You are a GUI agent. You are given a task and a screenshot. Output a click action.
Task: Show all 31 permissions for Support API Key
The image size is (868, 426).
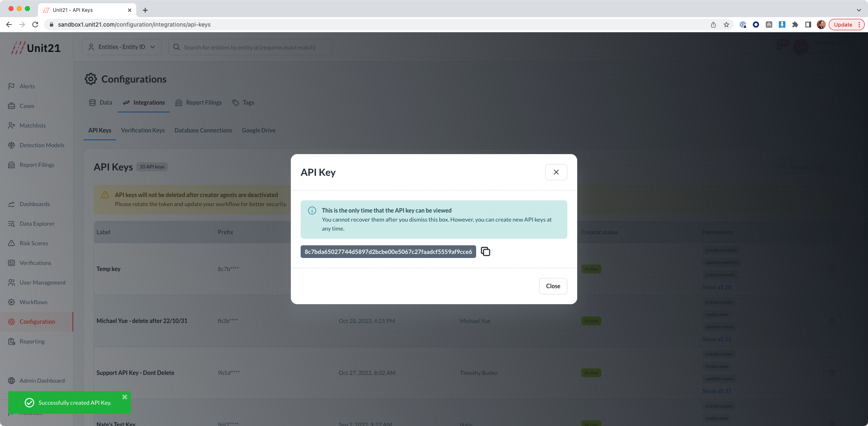716,391
